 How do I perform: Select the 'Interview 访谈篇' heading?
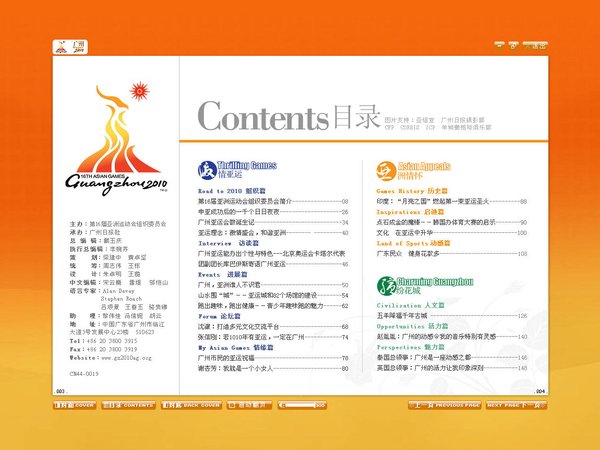pos(228,243)
